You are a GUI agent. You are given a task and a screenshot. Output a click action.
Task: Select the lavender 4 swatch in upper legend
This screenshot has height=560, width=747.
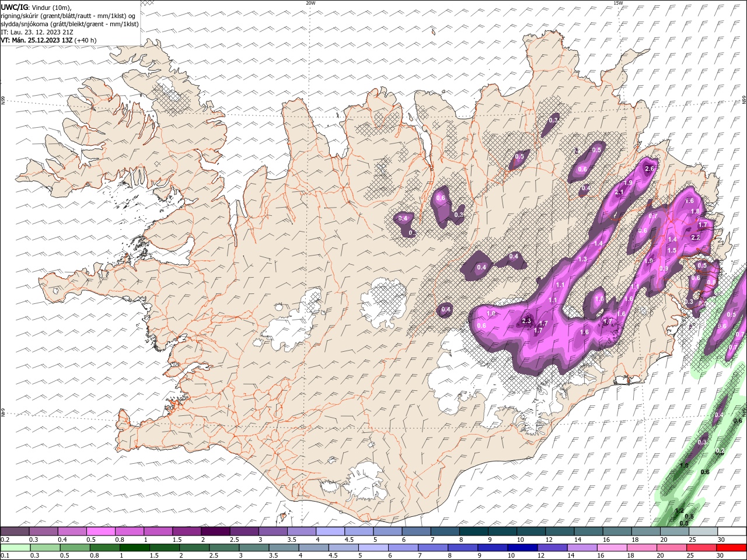coord(330,531)
